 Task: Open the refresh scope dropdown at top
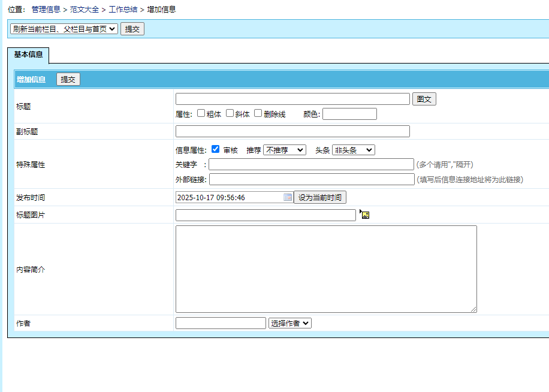pos(64,29)
